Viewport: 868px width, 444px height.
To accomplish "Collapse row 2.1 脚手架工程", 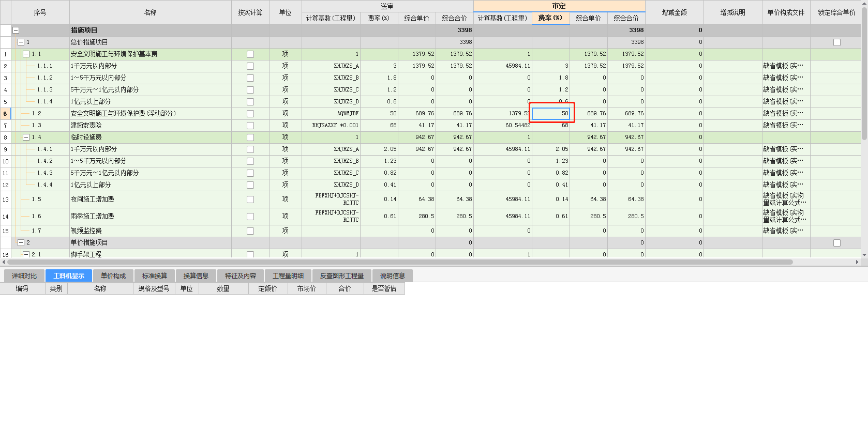I will 26,254.
